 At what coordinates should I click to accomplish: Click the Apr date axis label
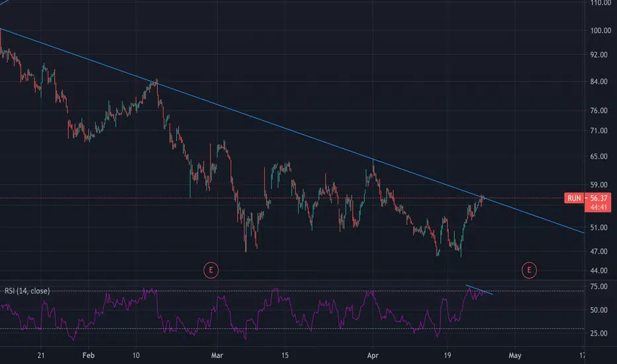(373, 355)
